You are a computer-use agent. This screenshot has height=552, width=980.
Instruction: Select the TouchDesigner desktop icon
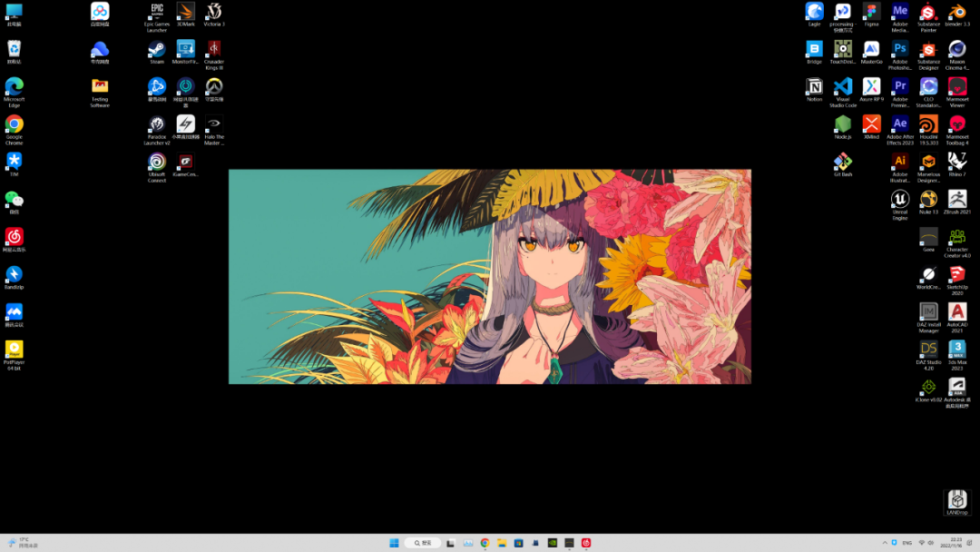coord(843,53)
